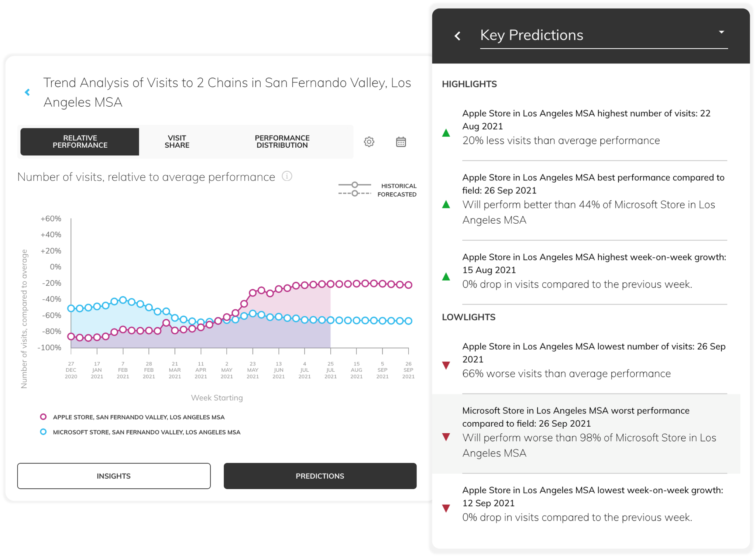Click red triangle for lowest visits lowlight
Image resolution: width=756 pixels, height=557 pixels.
click(x=446, y=365)
